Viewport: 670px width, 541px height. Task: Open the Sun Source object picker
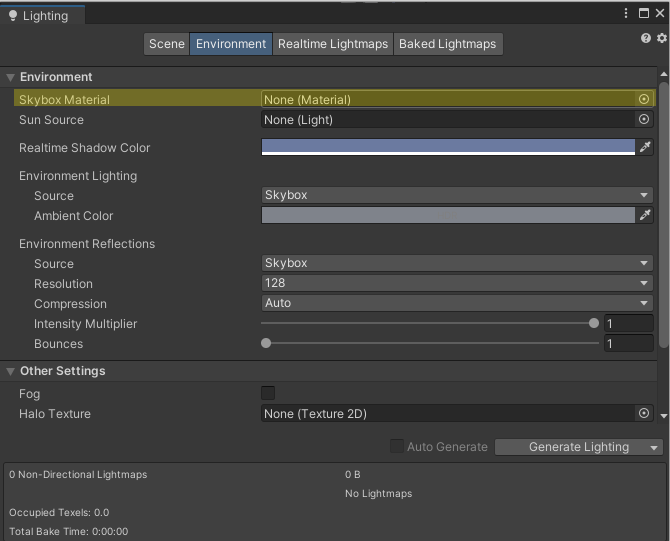click(644, 119)
